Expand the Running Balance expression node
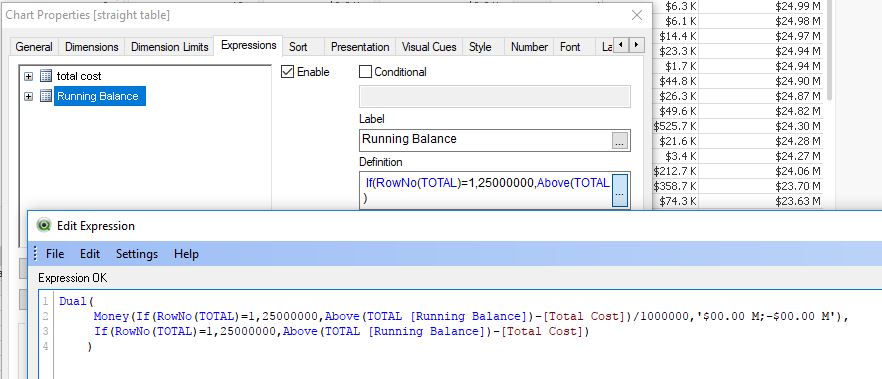 click(x=29, y=96)
